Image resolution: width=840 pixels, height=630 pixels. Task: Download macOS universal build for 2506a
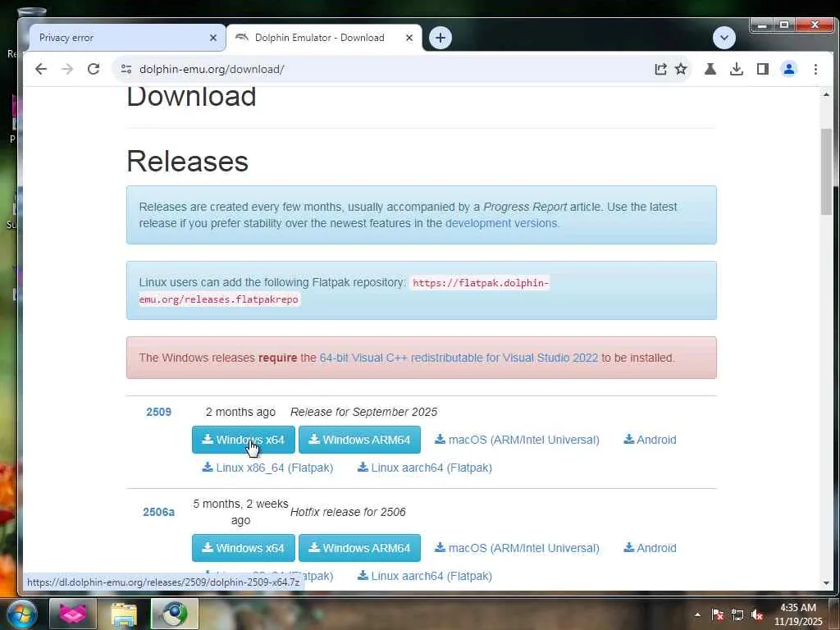pyautogui.click(x=517, y=548)
